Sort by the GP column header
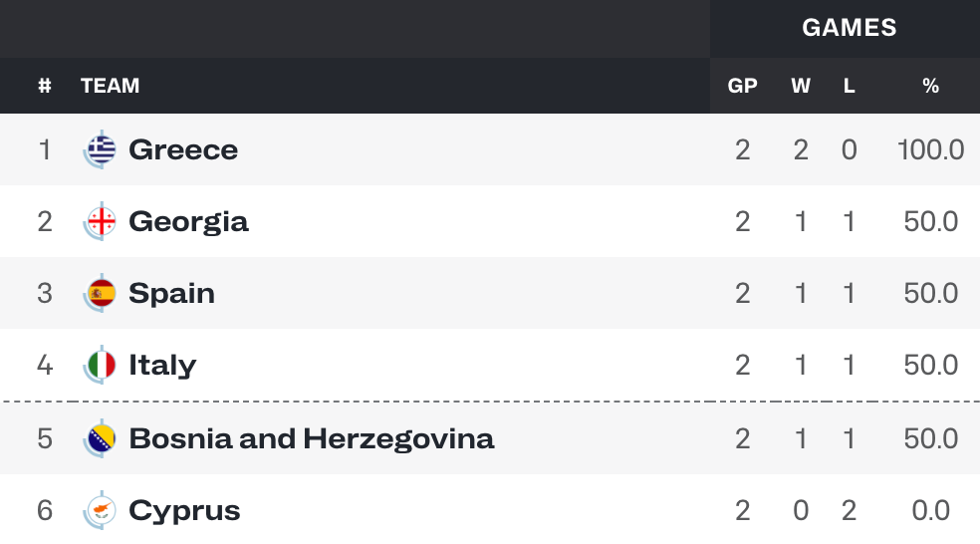The height and width of the screenshot is (544, 980). point(743,86)
